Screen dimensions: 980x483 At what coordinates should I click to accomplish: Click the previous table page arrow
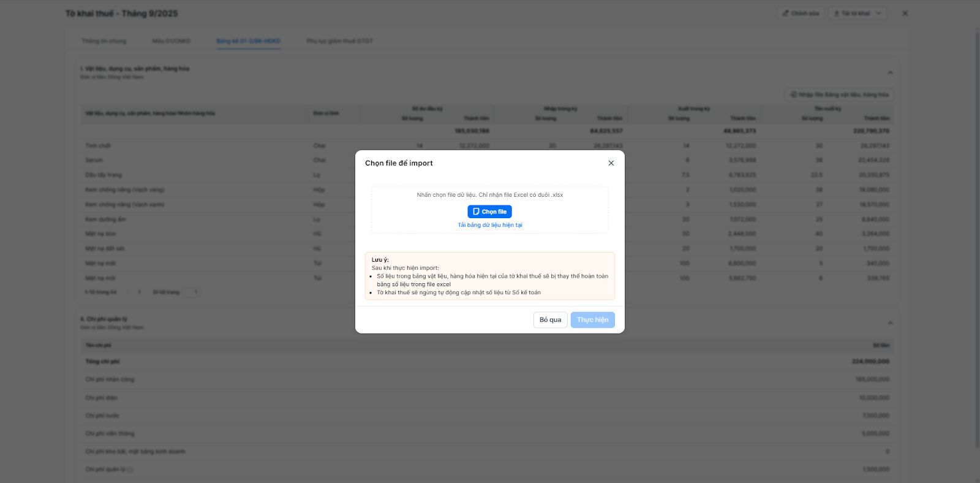pyautogui.click(x=128, y=292)
